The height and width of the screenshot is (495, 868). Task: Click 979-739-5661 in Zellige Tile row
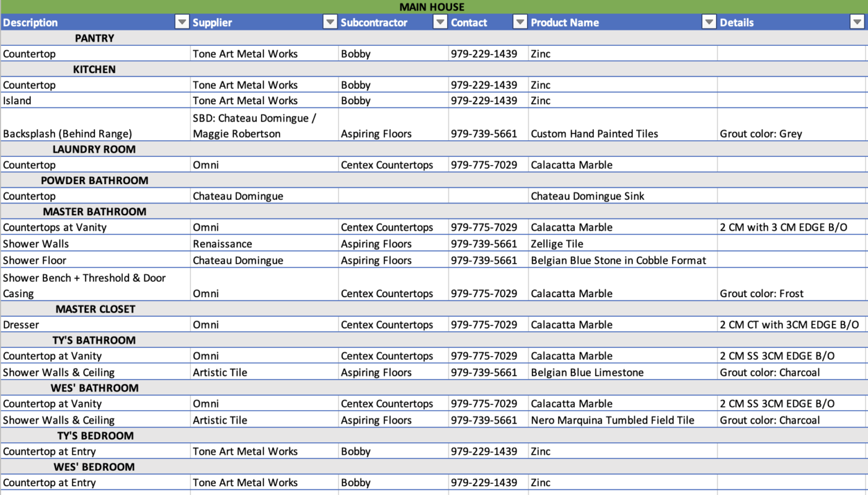pos(488,244)
